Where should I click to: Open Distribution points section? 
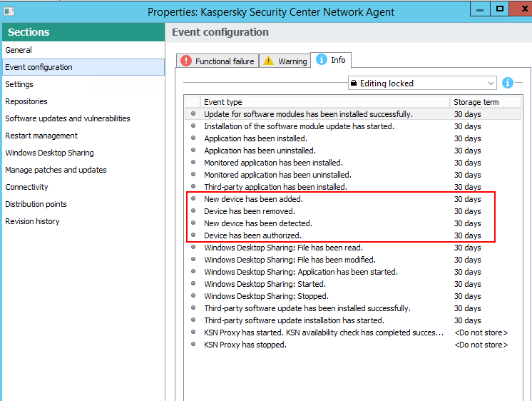[83, 204]
